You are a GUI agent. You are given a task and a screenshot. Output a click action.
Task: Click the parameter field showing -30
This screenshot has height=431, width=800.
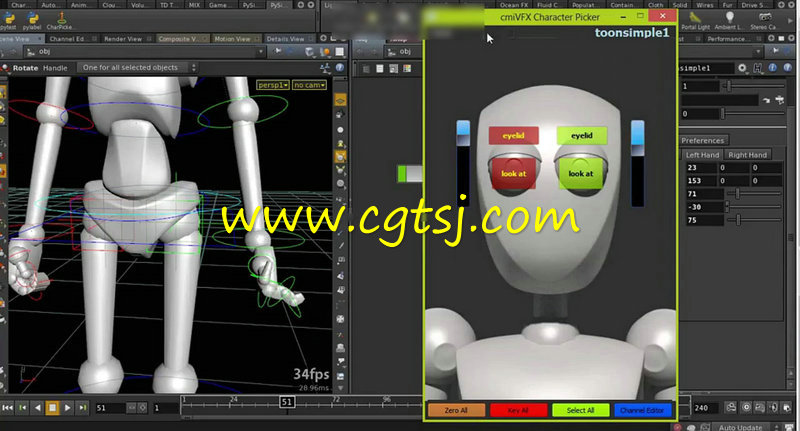pyautogui.click(x=703, y=207)
